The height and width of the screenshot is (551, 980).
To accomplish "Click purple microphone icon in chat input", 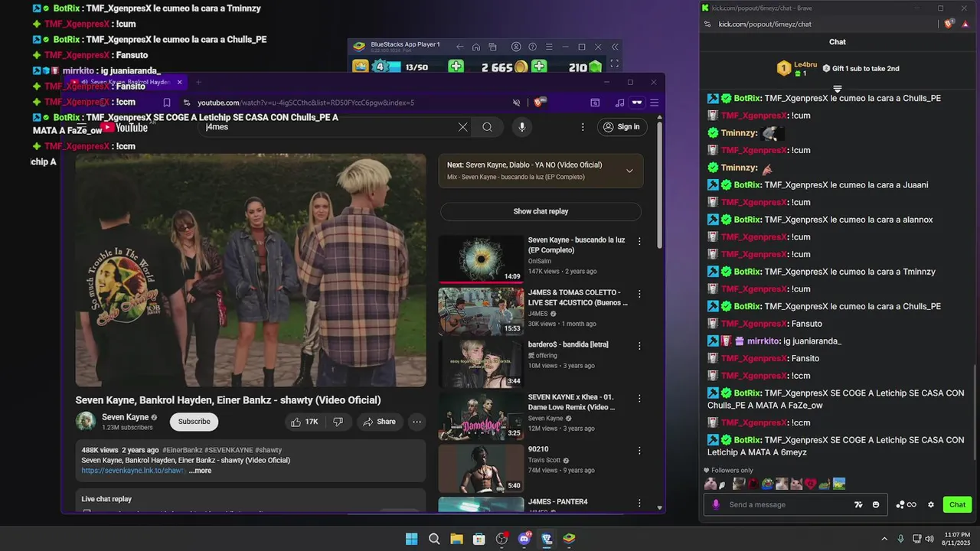I will coord(716,504).
